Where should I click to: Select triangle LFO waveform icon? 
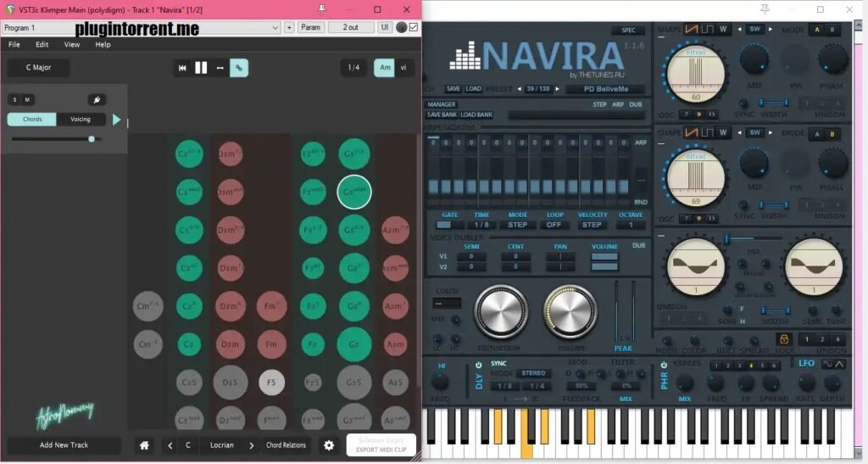[x=839, y=365]
